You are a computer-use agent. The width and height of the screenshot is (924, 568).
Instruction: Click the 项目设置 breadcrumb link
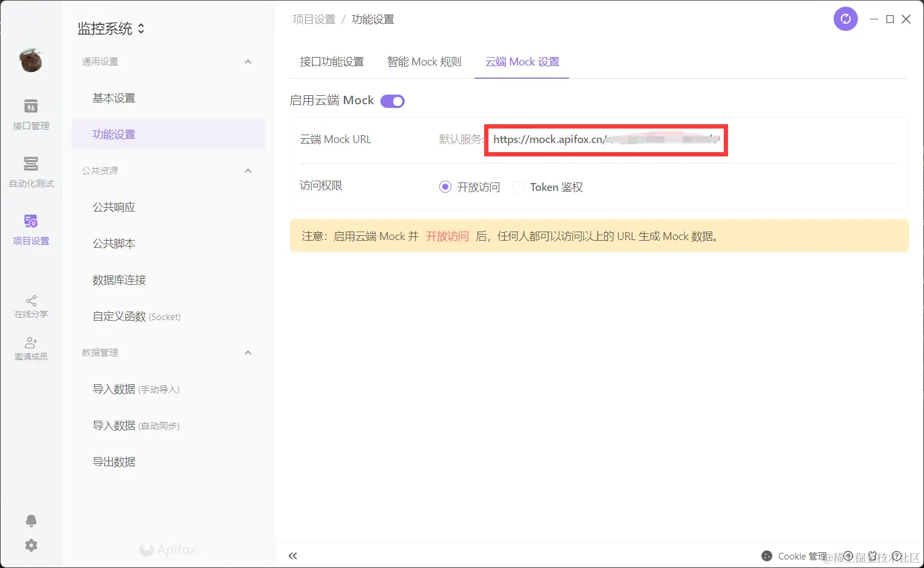314,19
